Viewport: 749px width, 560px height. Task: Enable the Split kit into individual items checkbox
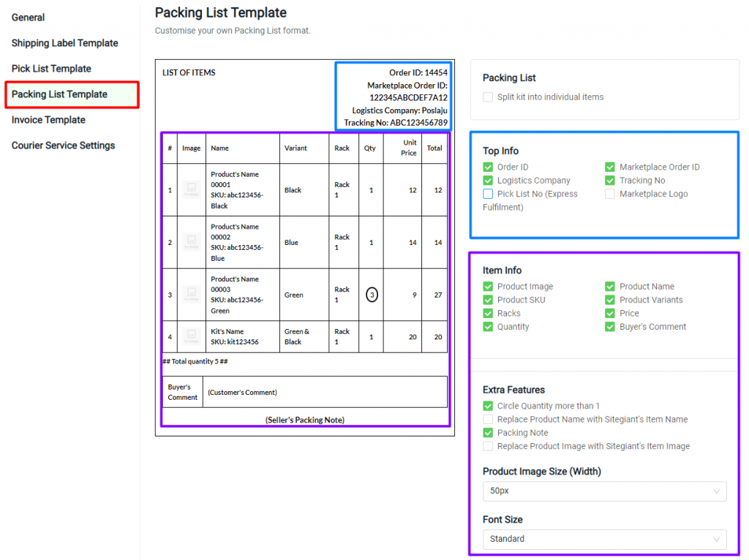(x=487, y=97)
